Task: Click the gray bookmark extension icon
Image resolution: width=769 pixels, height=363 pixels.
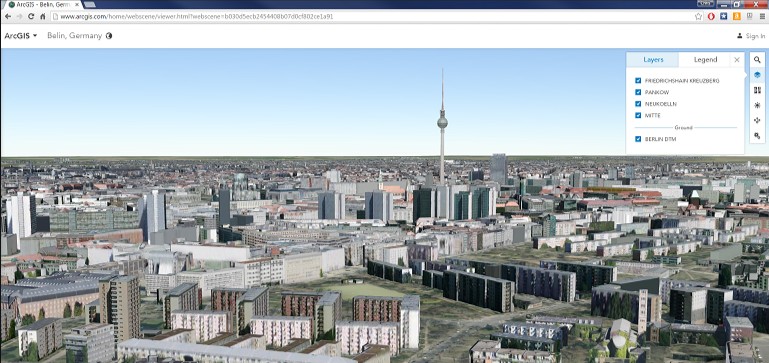Action: 749,16
